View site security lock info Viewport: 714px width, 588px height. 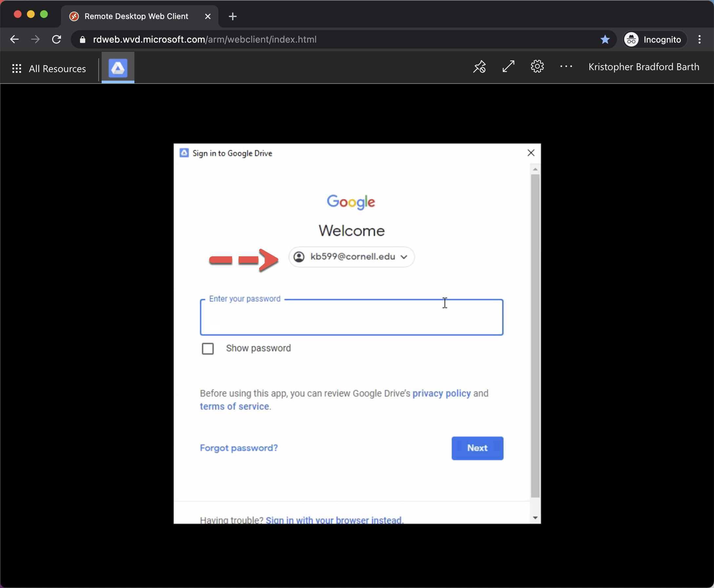82,40
